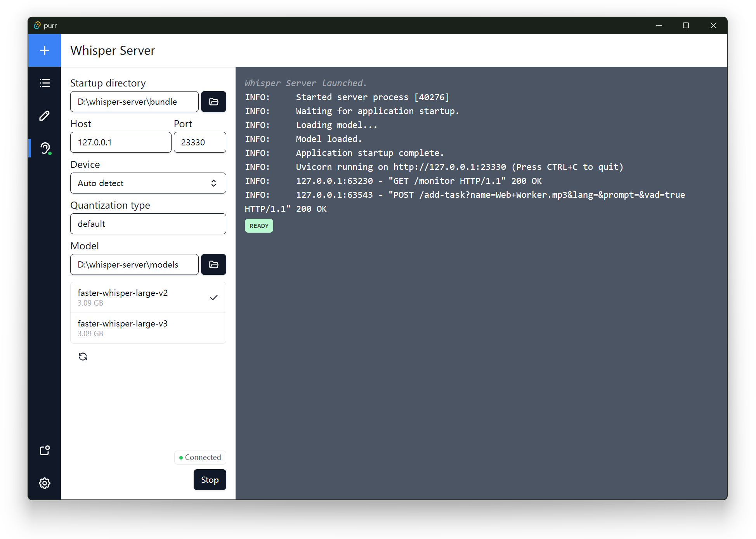
Task: Expand the Device Auto detect dropdown
Action: [148, 183]
